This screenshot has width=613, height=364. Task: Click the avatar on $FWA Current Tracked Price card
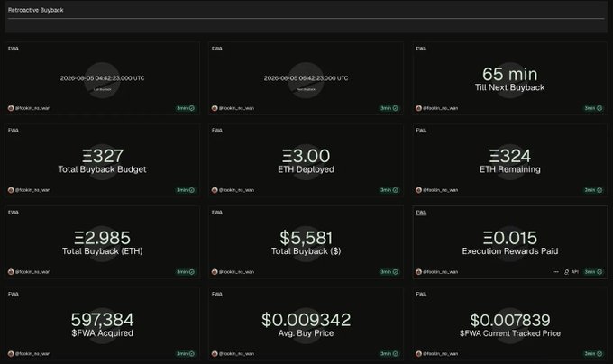[x=418, y=354]
